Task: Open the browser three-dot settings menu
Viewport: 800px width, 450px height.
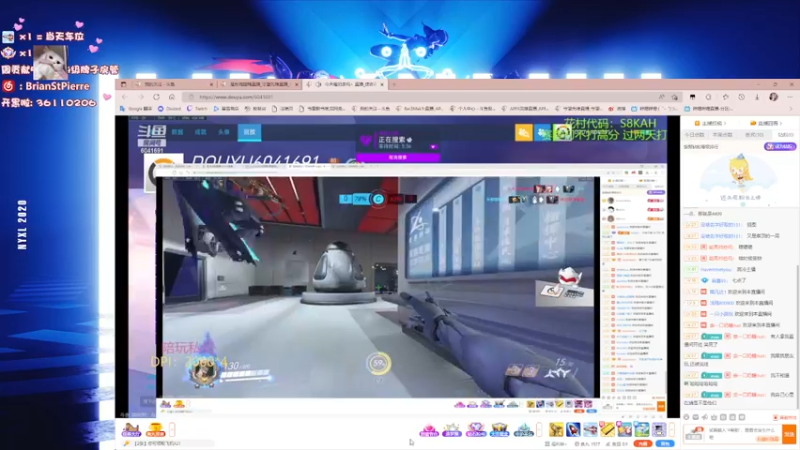Action: 790,97
